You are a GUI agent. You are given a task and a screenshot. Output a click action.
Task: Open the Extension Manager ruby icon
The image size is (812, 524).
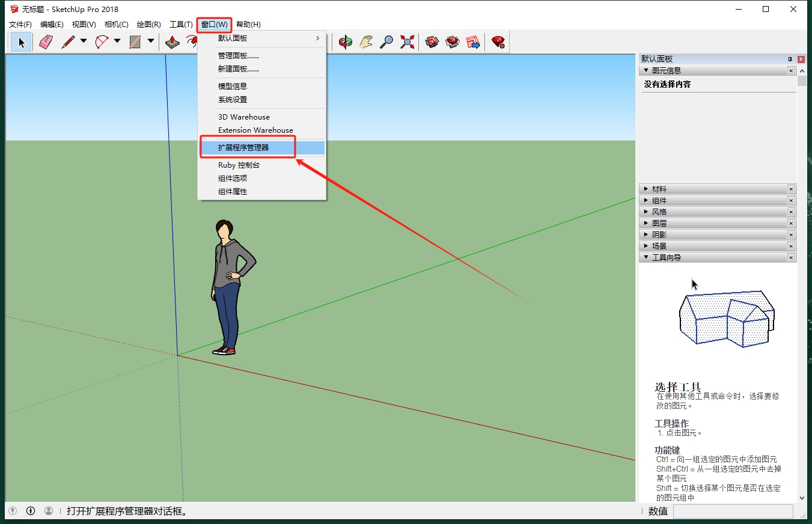[498, 42]
